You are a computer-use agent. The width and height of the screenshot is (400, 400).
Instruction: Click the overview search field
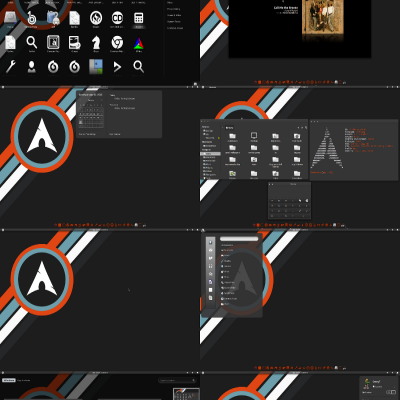(177, 380)
